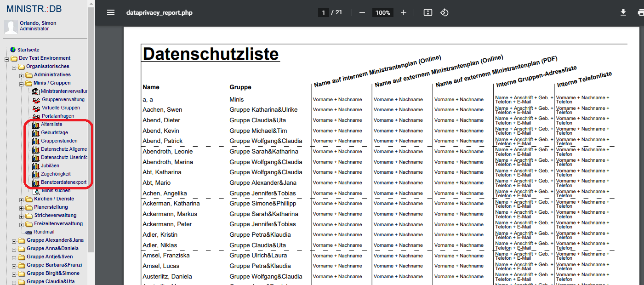Click the PDF page number field
Image resolution: width=644 pixels, height=285 pixels.
pyautogui.click(x=324, y=12)
